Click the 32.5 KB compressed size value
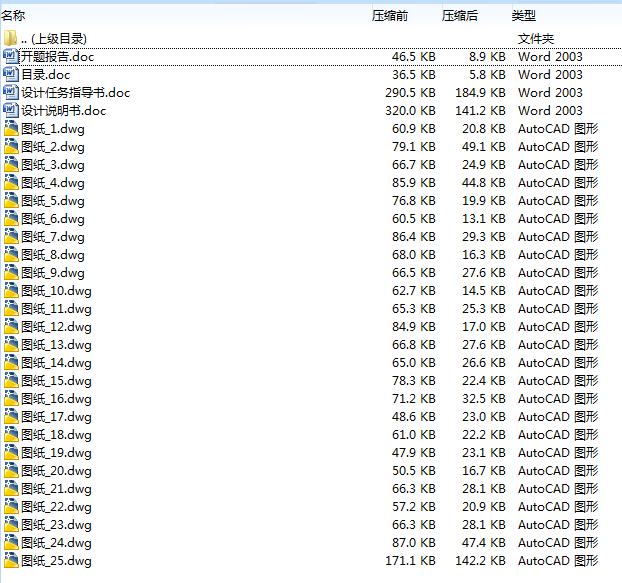 [x=484, y=399]
